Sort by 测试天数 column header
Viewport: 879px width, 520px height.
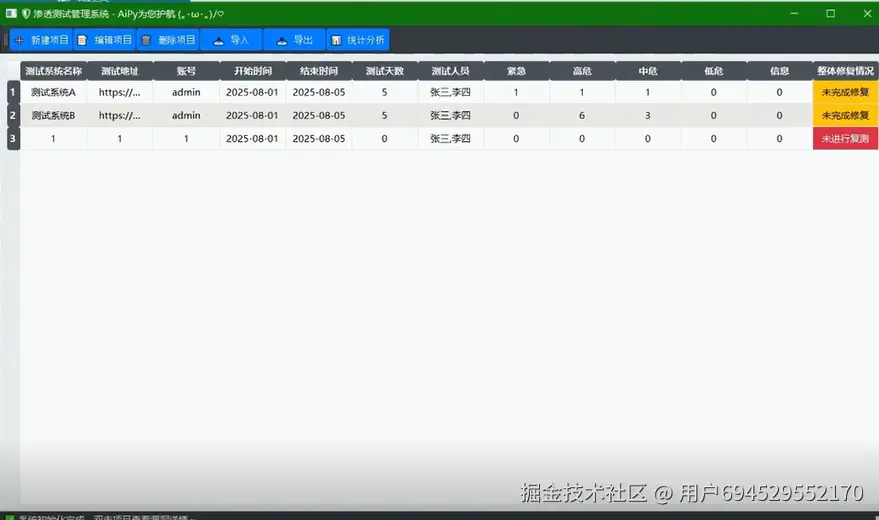click(x=385, y=71)
